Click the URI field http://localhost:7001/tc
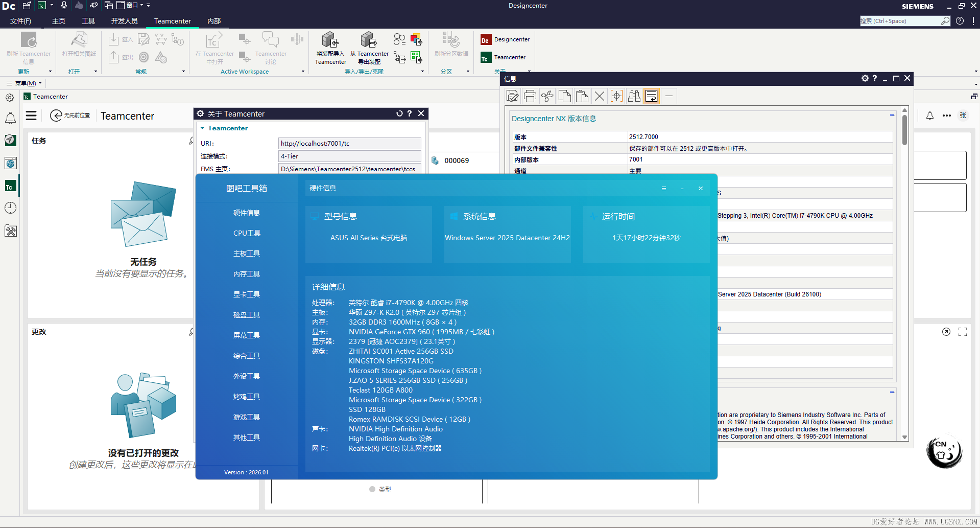Viewport: 980px width, 528px height. tap(350, 144)
